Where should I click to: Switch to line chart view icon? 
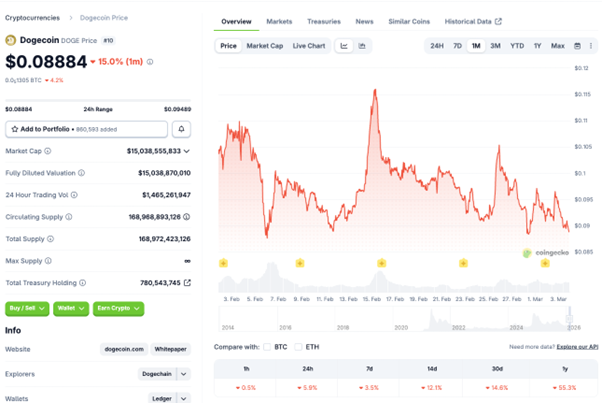tap(344, 46)
